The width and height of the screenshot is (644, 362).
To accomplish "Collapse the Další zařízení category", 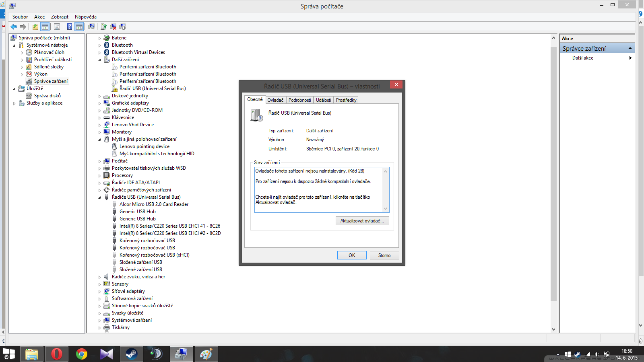I will point(100,60).
